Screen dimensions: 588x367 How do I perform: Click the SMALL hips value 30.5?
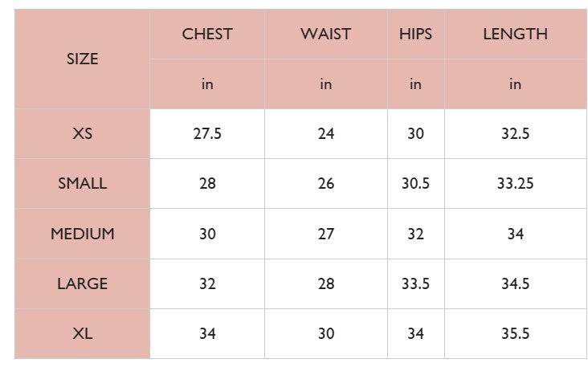click(x=415, y=183)
